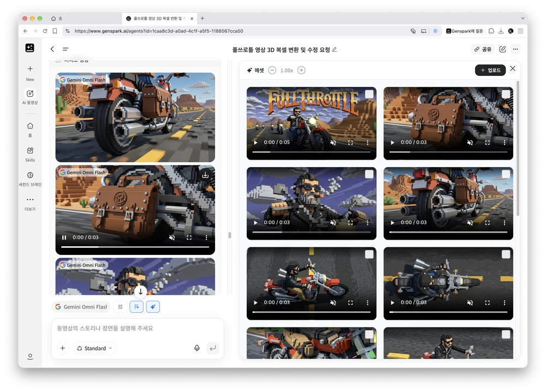Open the three-dot menu in header
The width and height of the screenshot is (546, 392).
[x=515, y=50]
